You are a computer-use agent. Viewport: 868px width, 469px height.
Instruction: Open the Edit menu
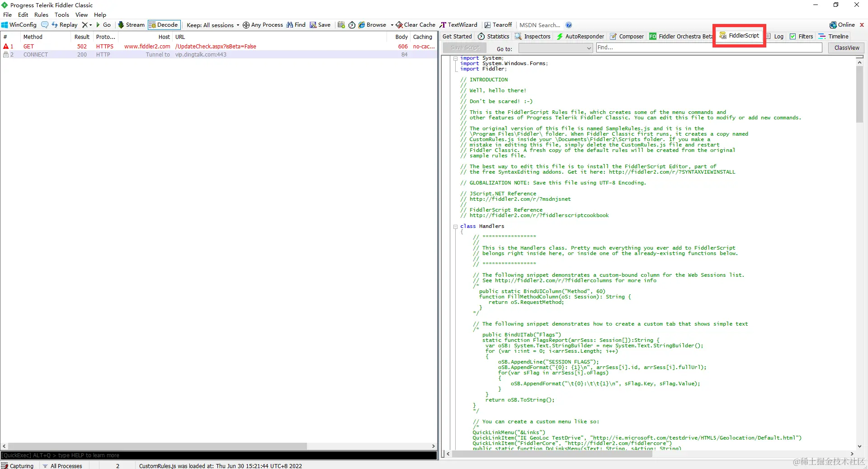click(23, 15)
